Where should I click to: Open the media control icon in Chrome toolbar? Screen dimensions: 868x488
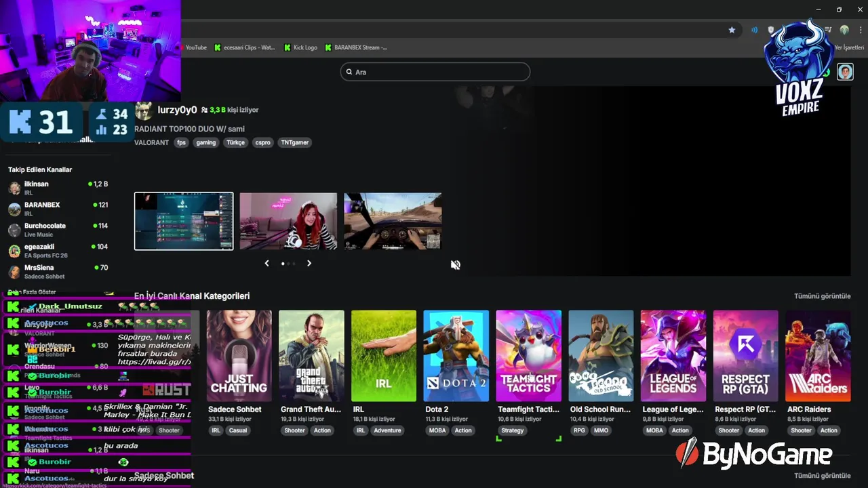829,30
